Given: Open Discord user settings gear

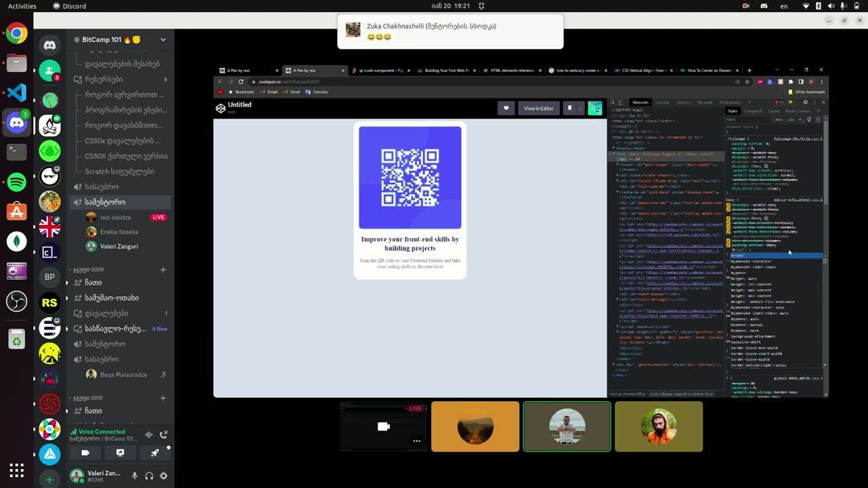Looking at the screenshot, I should click(x=163, y=476).
